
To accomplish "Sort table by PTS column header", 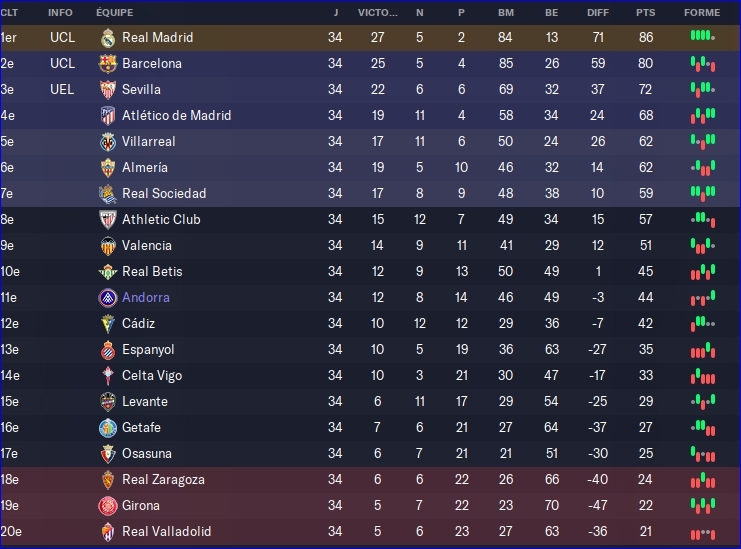I will click(x=645, y=13).
